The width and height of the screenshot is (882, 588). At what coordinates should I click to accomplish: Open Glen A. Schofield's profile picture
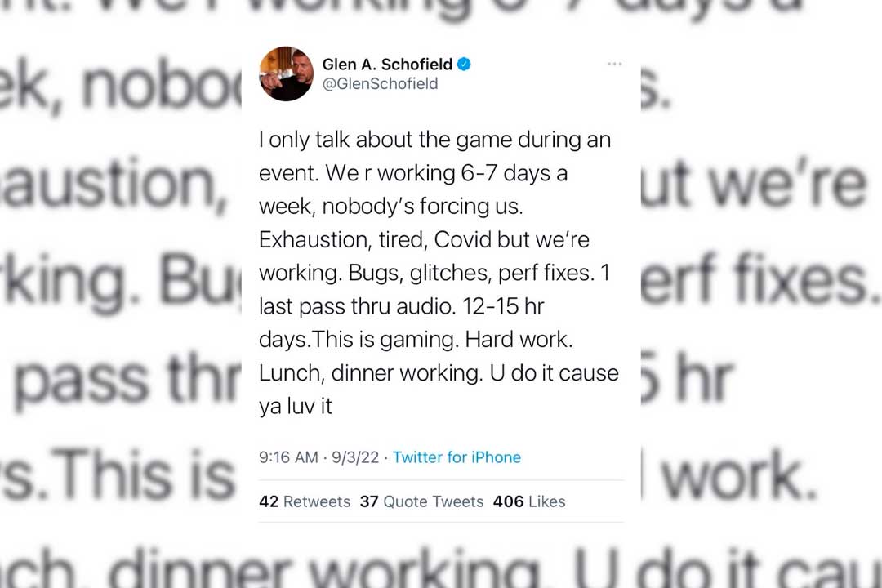(286, 73)
